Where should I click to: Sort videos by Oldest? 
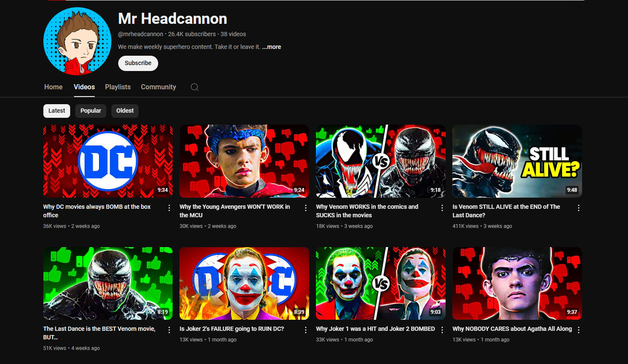(x=125, y=111)
